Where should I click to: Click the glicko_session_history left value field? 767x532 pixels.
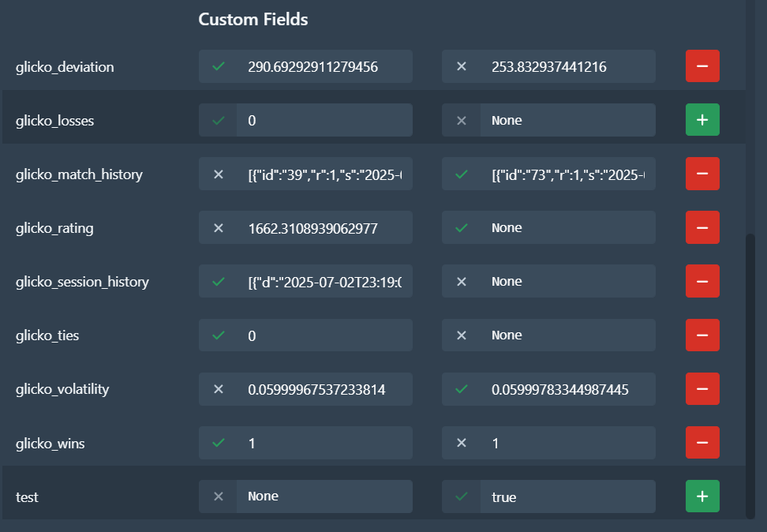(324, 282)
